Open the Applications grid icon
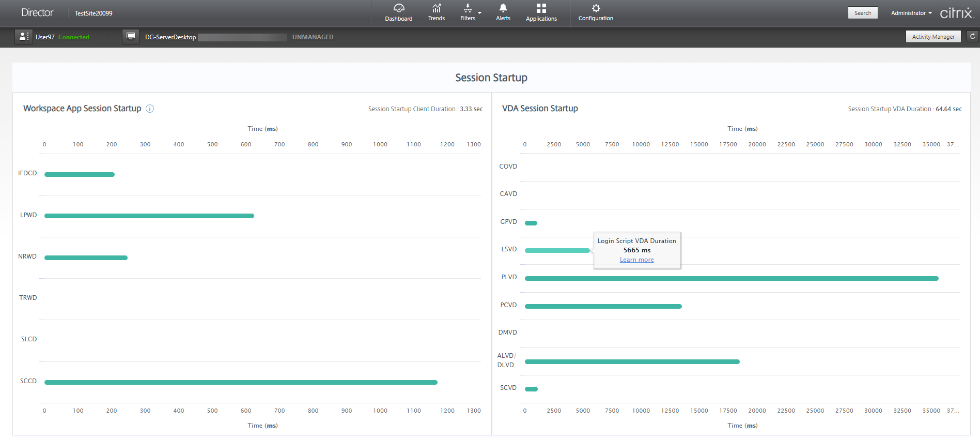This screenshot has height=438, width=980. point(541,8)
